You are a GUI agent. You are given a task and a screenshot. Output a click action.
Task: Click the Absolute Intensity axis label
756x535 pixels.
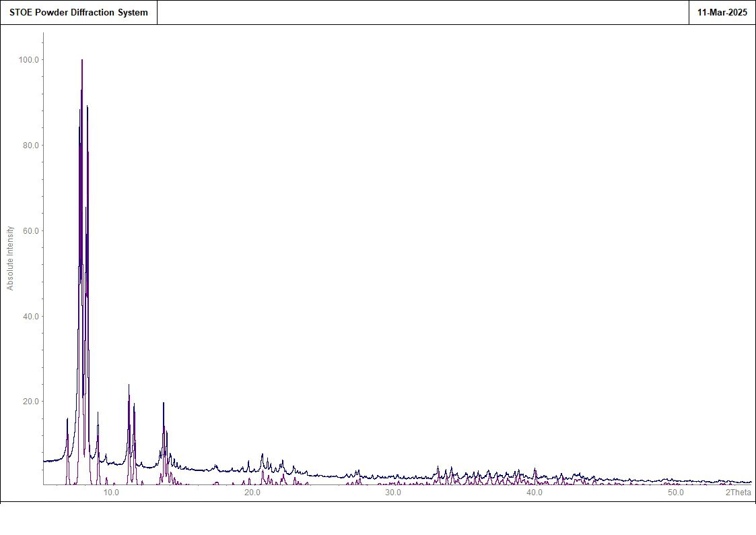tap(10, 258)
